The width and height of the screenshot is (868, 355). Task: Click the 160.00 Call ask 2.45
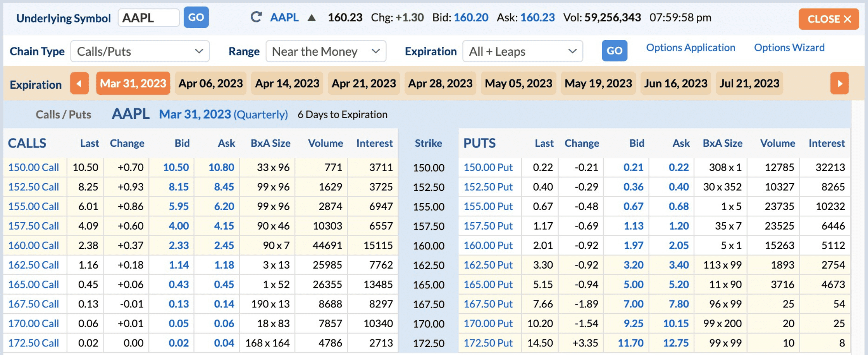point(224,245)
